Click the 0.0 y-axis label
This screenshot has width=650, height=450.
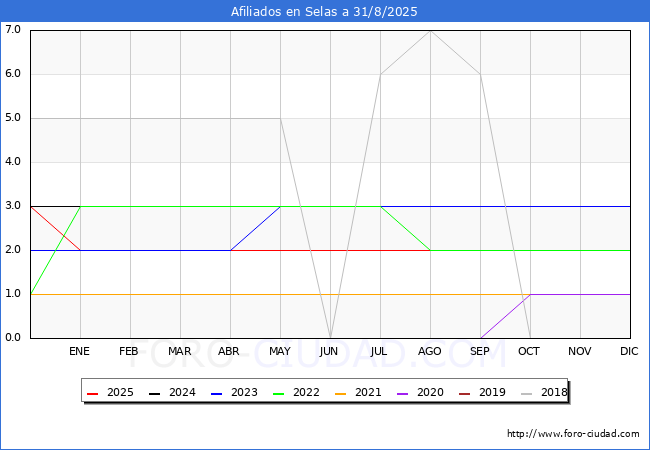point(13,337)
